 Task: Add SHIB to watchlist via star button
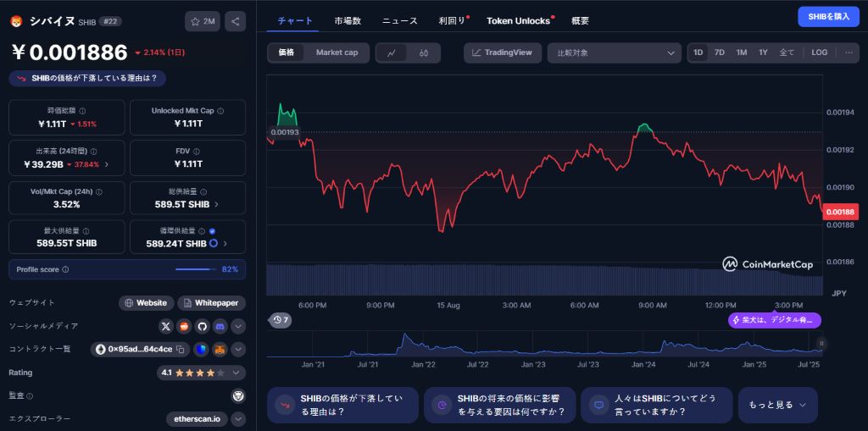[202, 21]
